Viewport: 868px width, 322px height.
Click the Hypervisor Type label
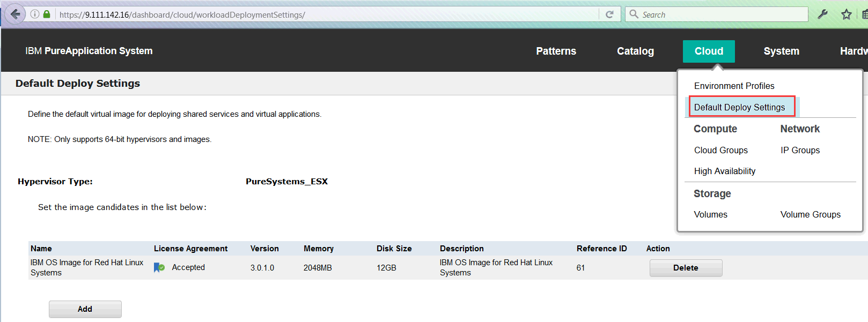(x=55, y=182)
